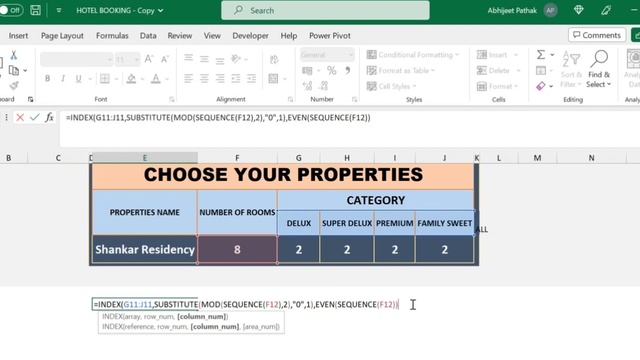
Task: Click the Delete cells button
Action: pos(498,71)
